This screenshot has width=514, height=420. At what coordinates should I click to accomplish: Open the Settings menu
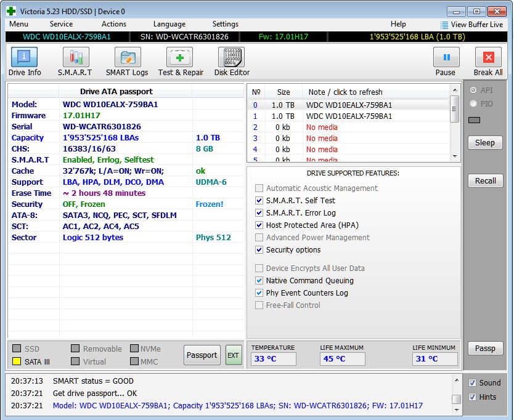click(225, 24)
